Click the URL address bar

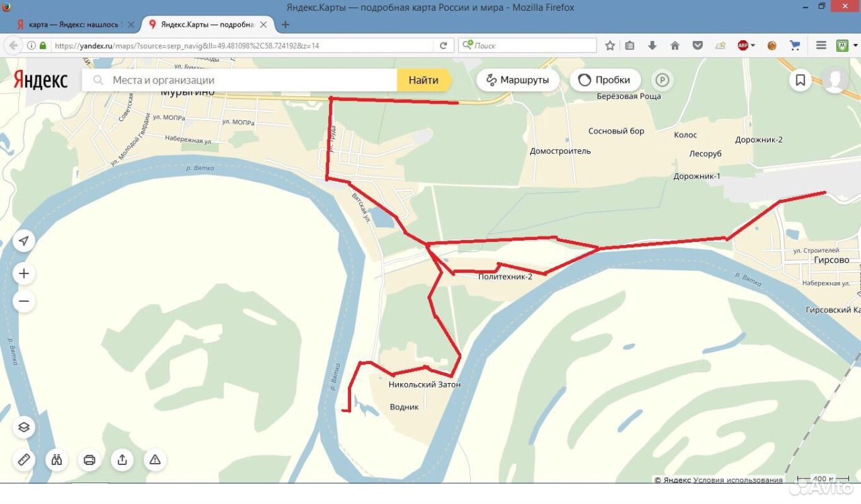[x=242, y=46]
